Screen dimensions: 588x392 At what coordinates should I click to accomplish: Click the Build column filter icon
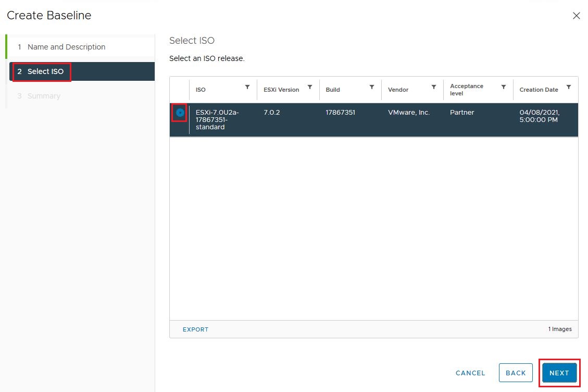(x=372, y=87)
